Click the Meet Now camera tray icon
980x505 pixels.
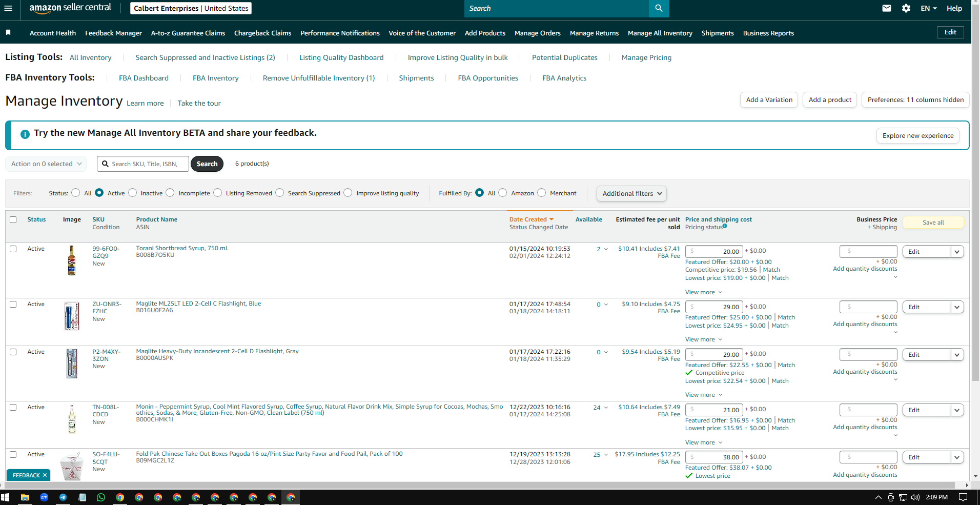(x=891, y=497)
